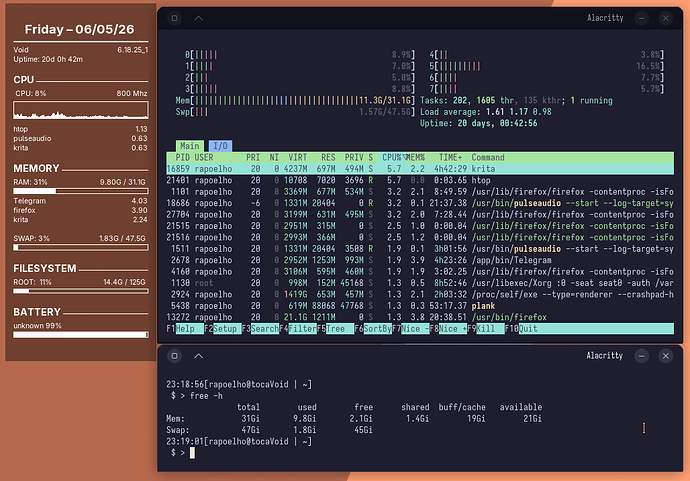Click the CPU usage graph in sidebar widget

pyautogui.click(x=81, y=110)
